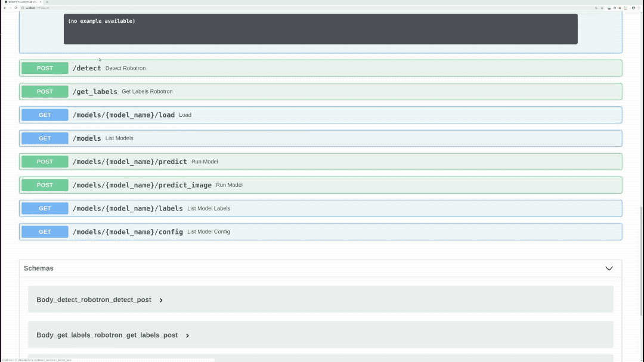Screen dimensions: 644x362
Task: Reload the page with the refresh icon
Action: coord(16,8)
